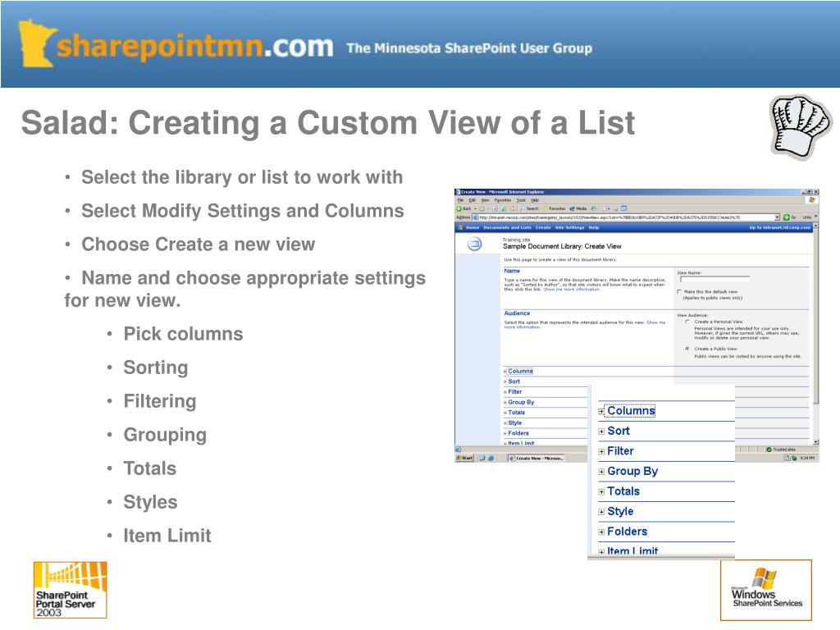Image resolution: width=840 pixels, height=630 pixels.
Task: Expand small Totals section in browser page
Action: [505, 413]
